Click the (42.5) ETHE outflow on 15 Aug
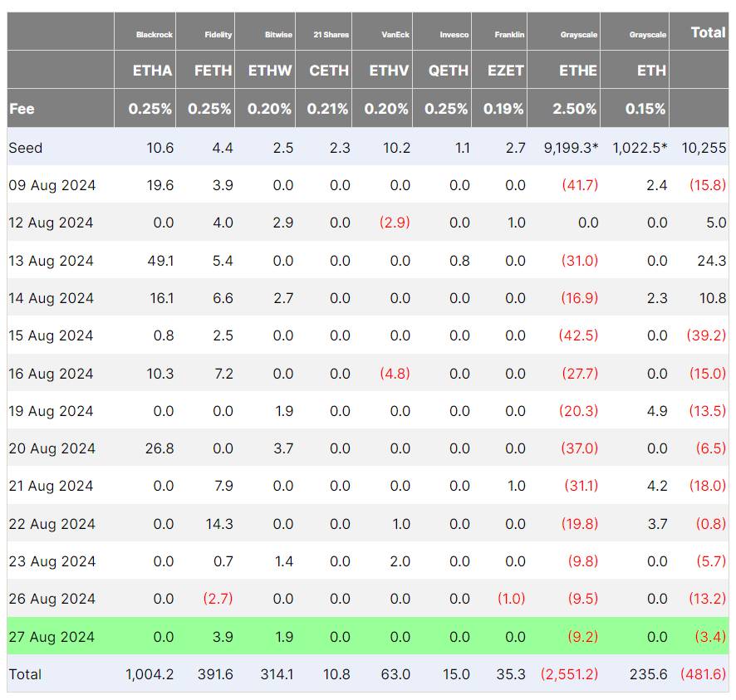 coord(578,335)
